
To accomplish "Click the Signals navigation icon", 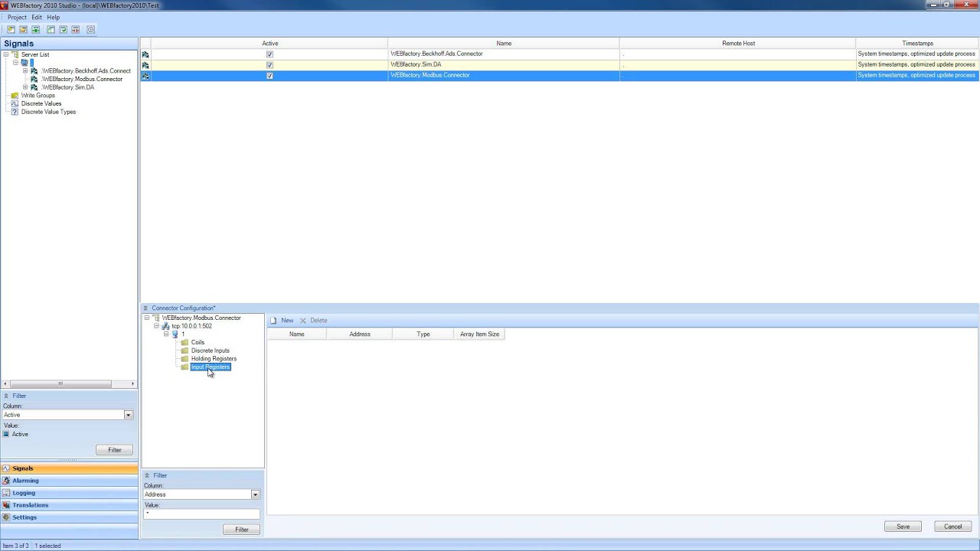I will [x=6, y=468].
